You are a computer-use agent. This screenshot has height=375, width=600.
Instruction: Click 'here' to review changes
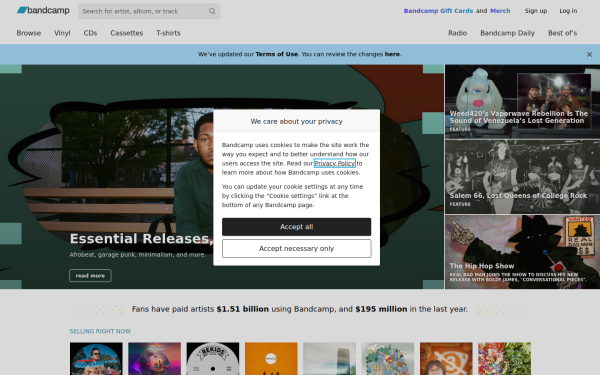392,54
